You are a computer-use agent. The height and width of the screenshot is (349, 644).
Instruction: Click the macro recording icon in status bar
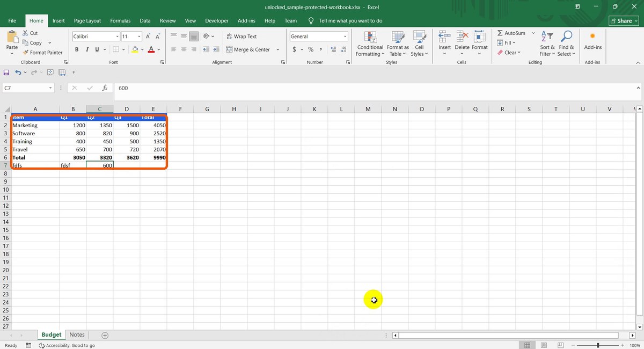coord(28,345)
